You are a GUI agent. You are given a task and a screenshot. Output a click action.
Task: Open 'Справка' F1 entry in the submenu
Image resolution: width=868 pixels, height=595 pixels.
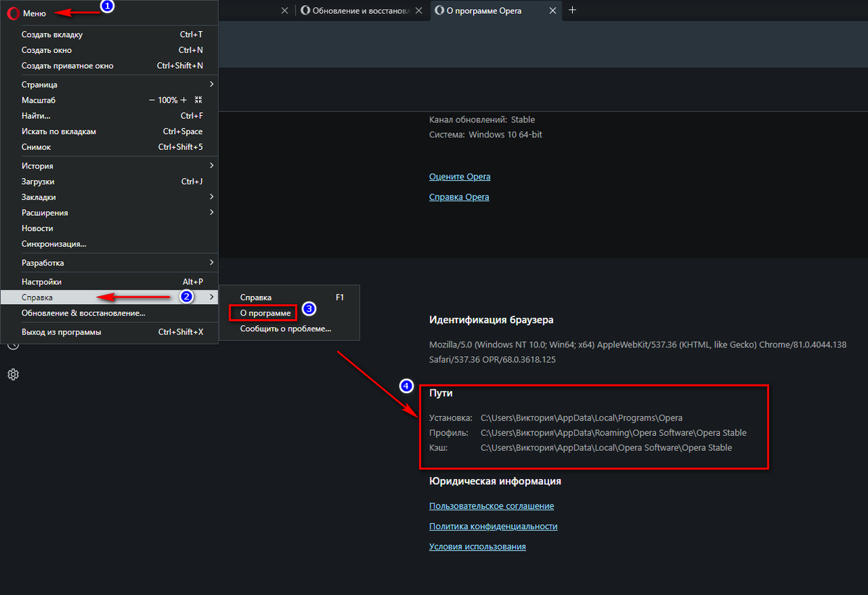coord(291,297)
